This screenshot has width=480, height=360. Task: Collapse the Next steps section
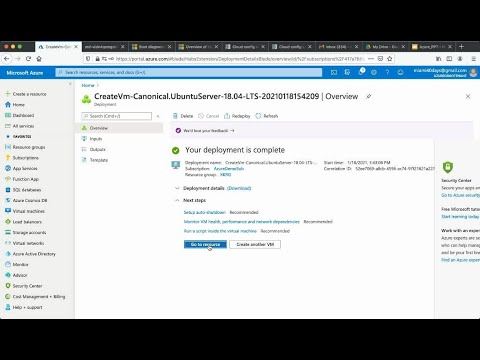tap(177, 200)
